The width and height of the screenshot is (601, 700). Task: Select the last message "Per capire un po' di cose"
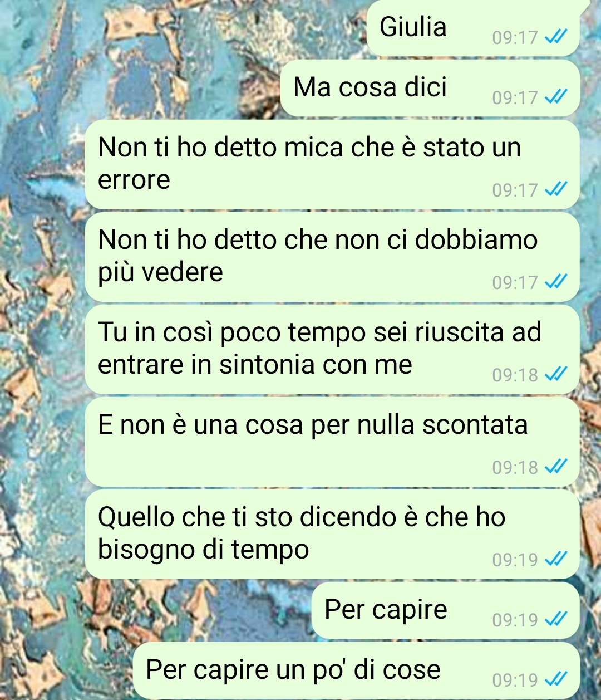pyautogui.click(x=356, y=670)
